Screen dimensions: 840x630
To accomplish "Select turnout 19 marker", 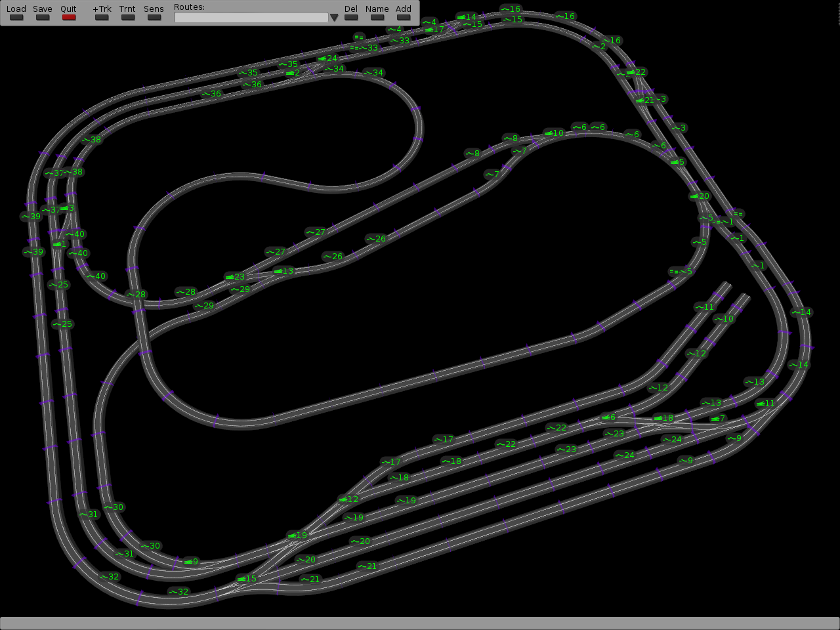I will pos(293,535).
